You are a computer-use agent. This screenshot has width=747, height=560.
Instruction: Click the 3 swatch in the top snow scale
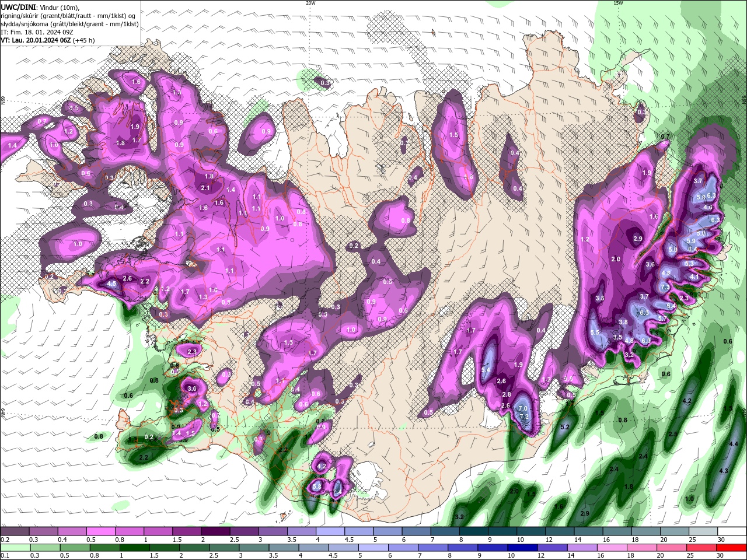(x=272, y=531)
